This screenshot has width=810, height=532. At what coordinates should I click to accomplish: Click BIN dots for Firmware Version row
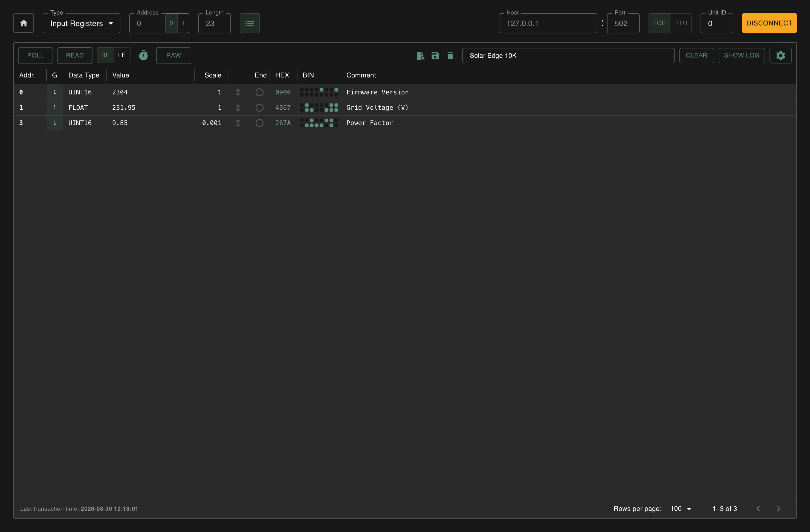click(319, 92)
